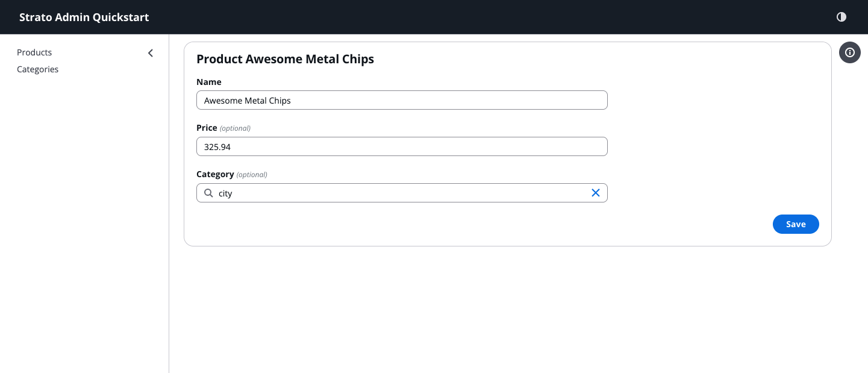The width and height of the screenshot is (868, 373).
Task: Click the Strato Admin Quickstart title
Action: click(84, 17)
